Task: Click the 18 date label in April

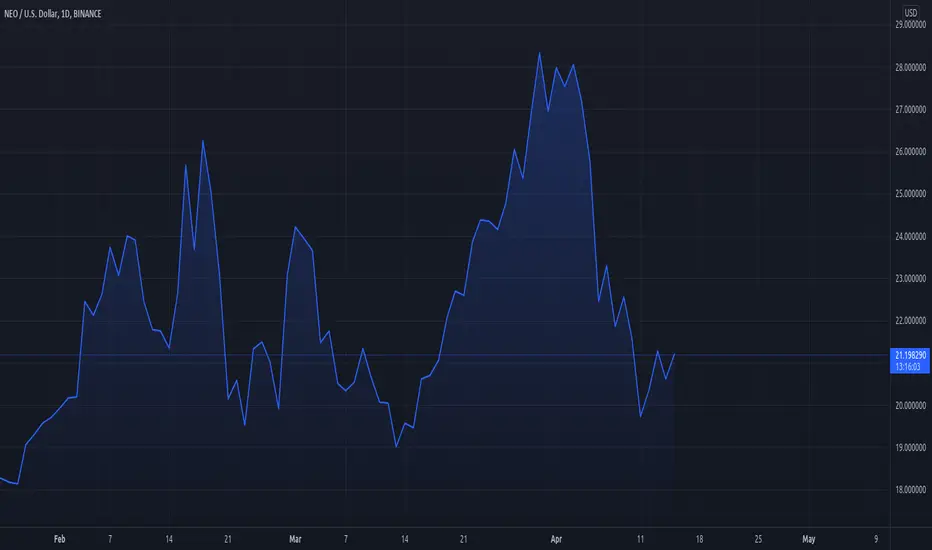Action: point(699,539)
